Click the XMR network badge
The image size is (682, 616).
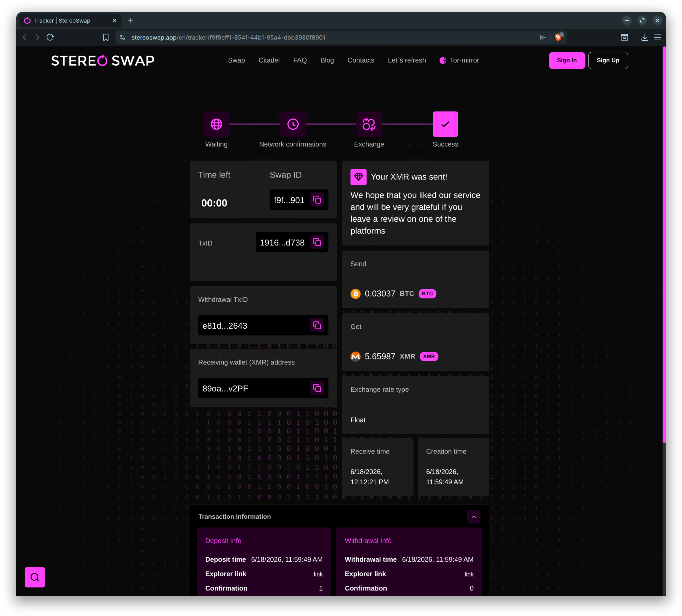point(429,356)
